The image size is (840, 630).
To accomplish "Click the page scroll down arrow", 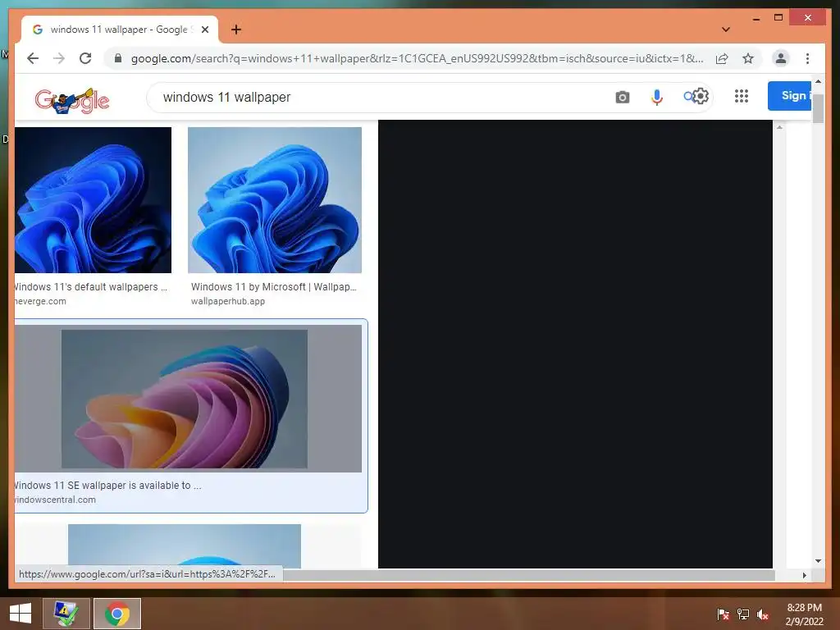I will (818, 561).
